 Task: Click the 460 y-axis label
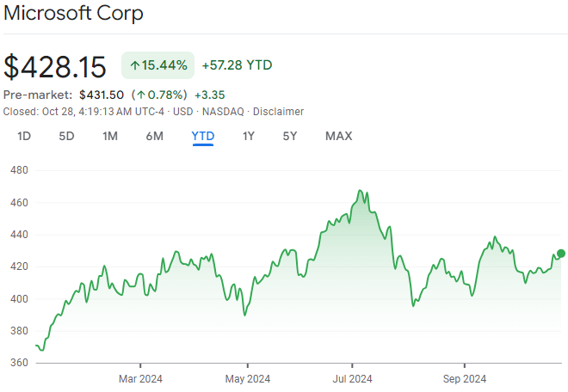(x=19, y=203)
